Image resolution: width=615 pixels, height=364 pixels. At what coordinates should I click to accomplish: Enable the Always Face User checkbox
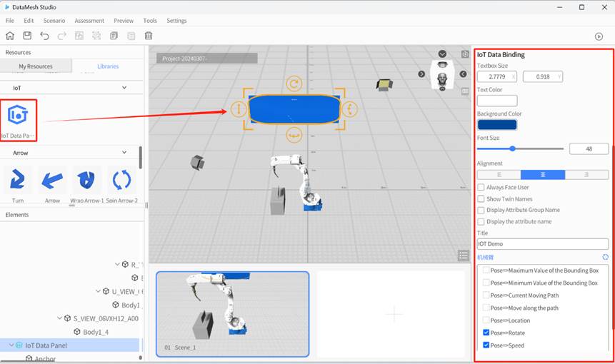click(x=481, y=187)
